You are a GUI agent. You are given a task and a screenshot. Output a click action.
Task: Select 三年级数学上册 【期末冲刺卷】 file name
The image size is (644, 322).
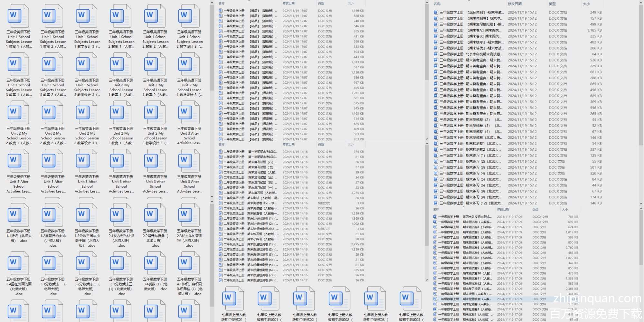point(472,18)
